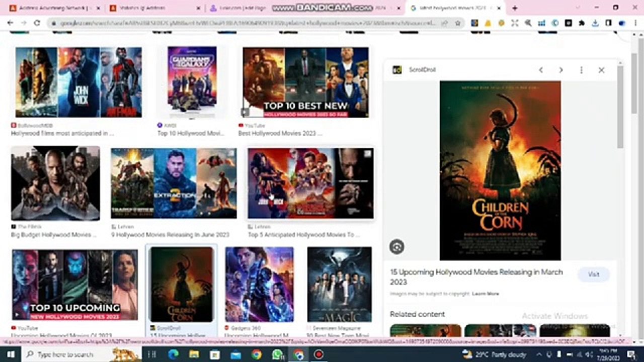
Task: Open "Top 5 Anticipated Hollywood Movies To" link
Action: point(304,235)
